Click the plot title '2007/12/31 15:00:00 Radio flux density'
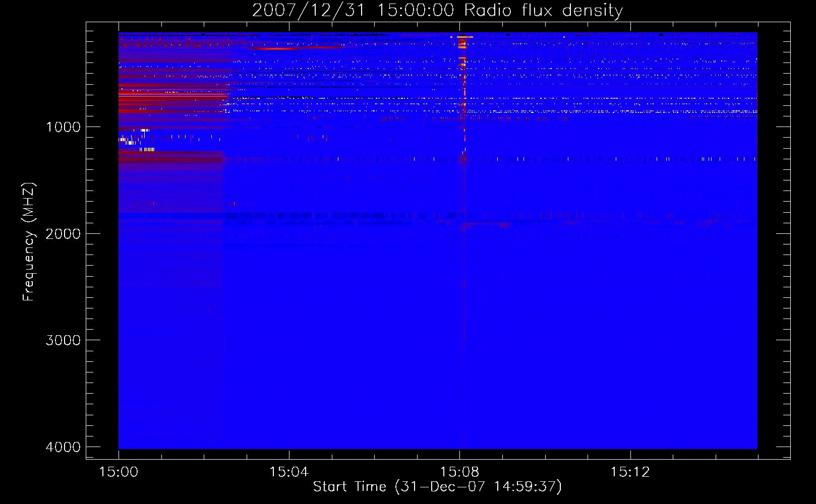The height and width of the screenshot is (504, 816). 437,11
